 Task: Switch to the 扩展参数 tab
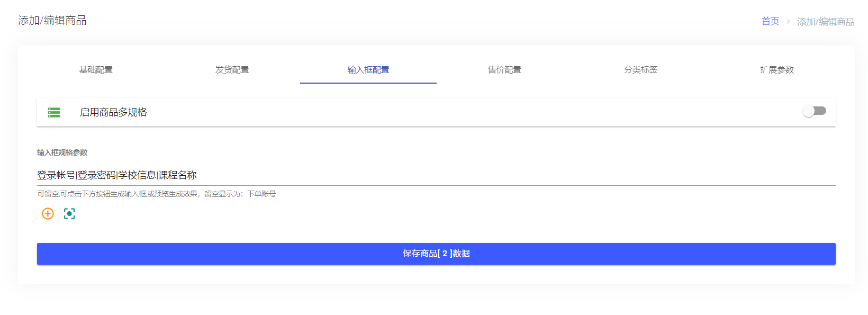pyautogui.click(x=777, y=70)
